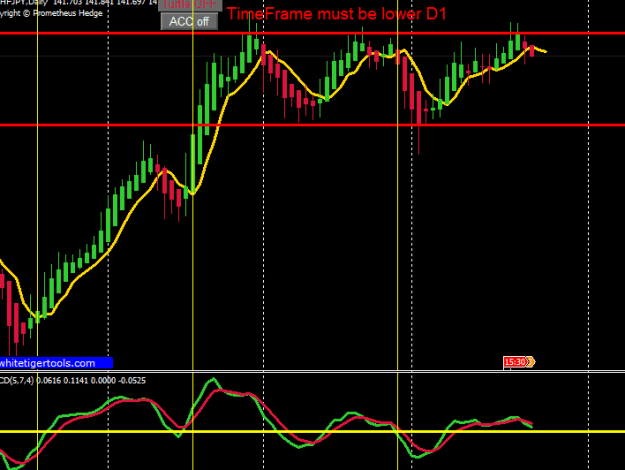
Task: Click the orange arrow icon beside 15:30
Action: 531,362
